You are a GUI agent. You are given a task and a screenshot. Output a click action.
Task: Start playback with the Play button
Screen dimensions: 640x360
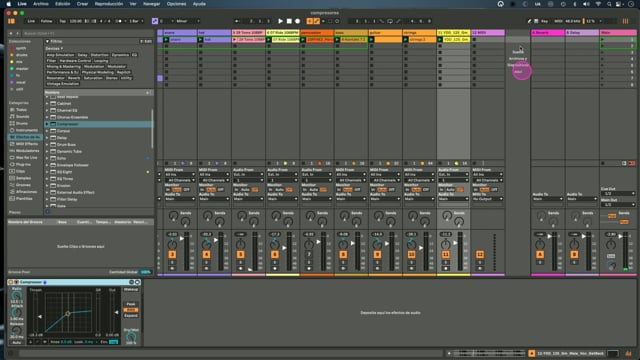(x=280, y=21)
